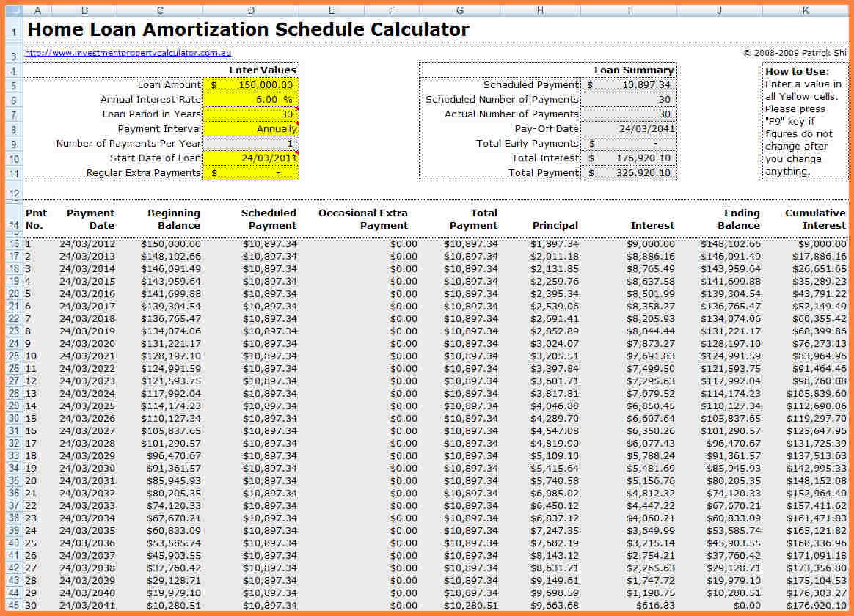Select ending balance $19,979.10 in payment 28
This screenshot has height=616, width=854.
(734, 582)
